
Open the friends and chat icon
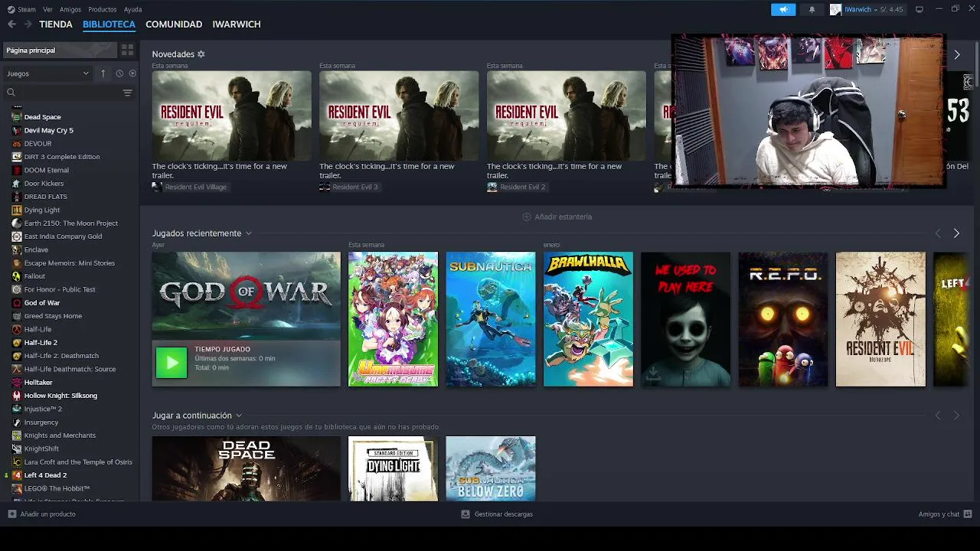coord(968,514)
